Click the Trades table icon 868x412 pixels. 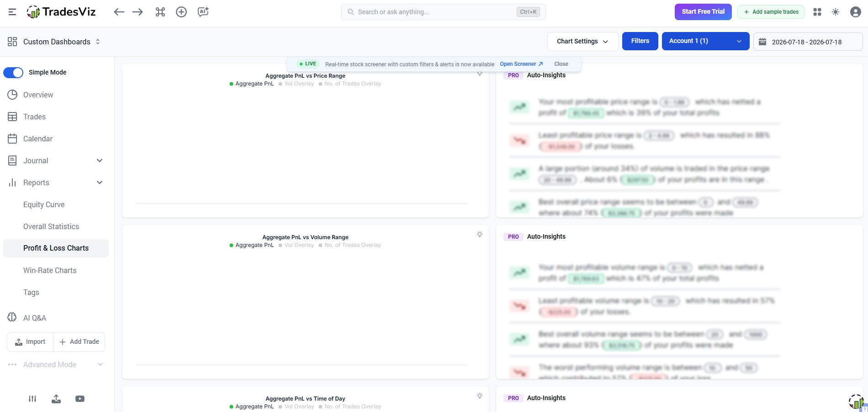tap(12, 117)
